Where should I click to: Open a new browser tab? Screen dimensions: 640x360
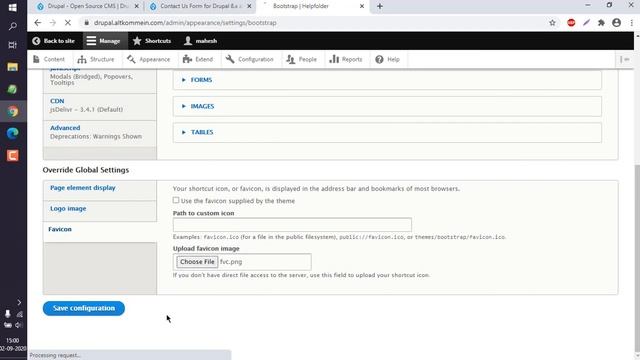click(x=380, y=6)
